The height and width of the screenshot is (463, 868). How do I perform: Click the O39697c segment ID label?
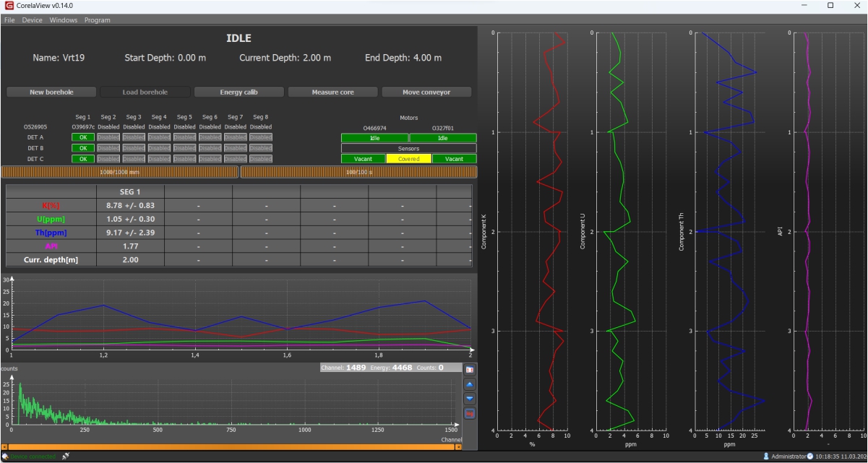point(83,127)
